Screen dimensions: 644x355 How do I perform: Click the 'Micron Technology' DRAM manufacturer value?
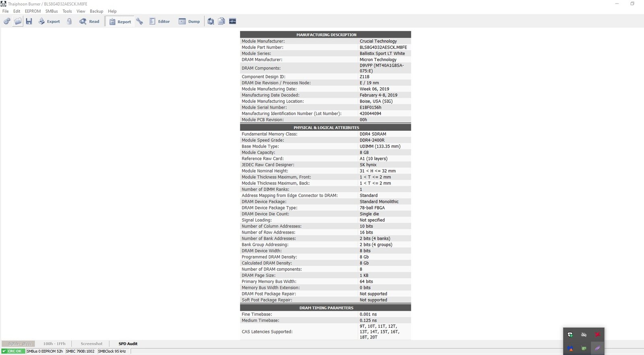click(378, 60)
